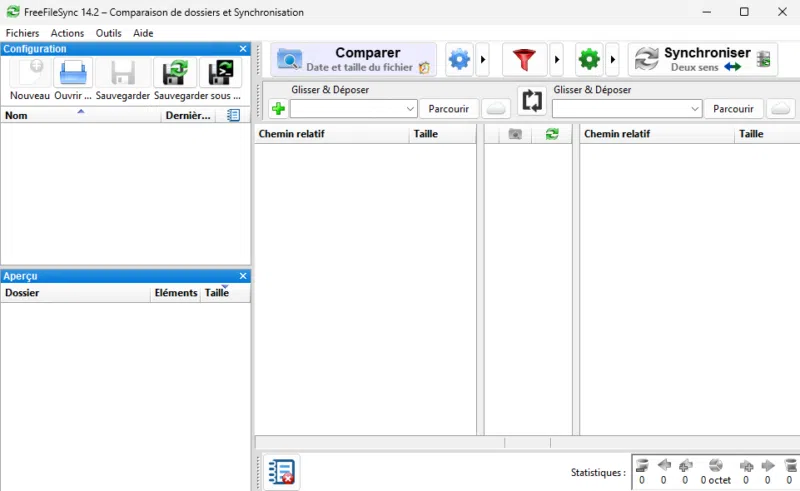
Task: Click left Parcourir browse button
Action: click(448, 109)
